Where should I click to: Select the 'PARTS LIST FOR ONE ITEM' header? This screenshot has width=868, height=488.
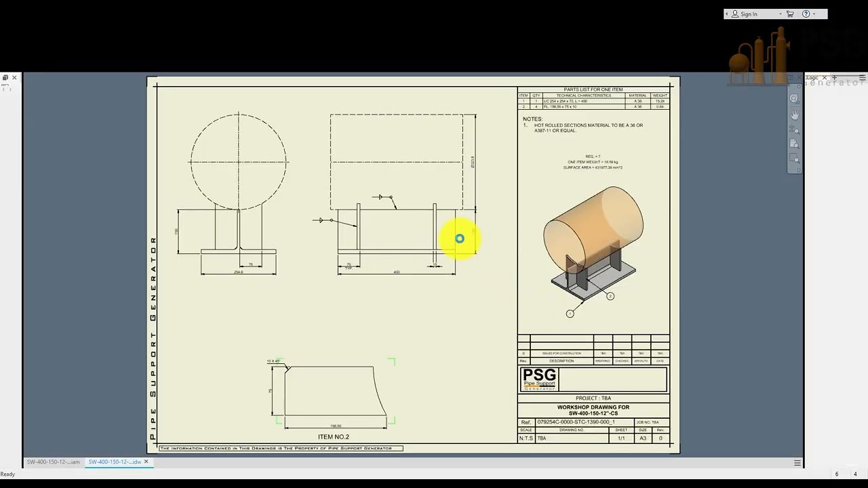[x=593, y=89]
